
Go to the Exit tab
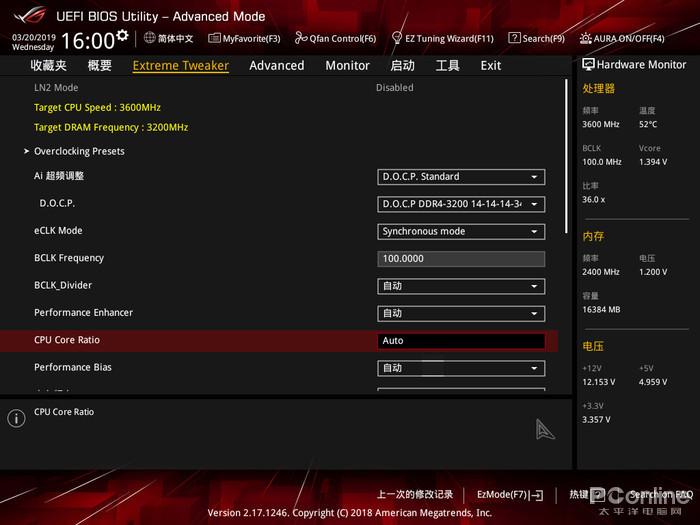(x=491, y=66)
